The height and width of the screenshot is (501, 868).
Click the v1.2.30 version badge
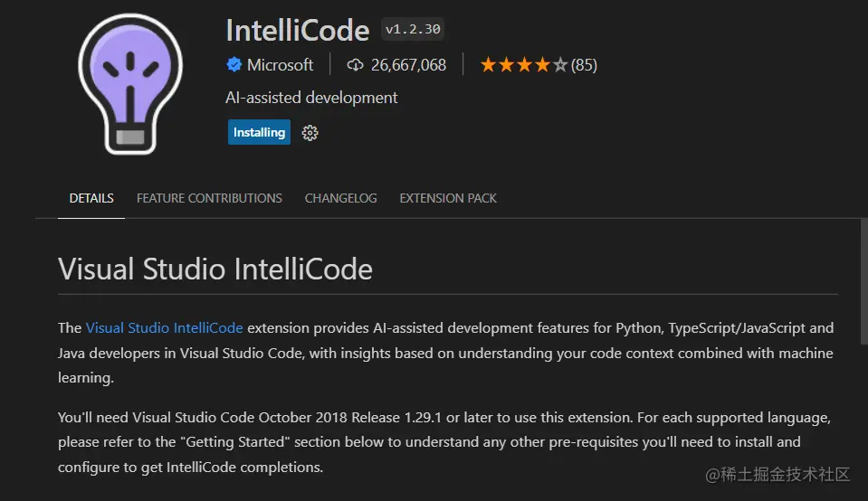413,29
